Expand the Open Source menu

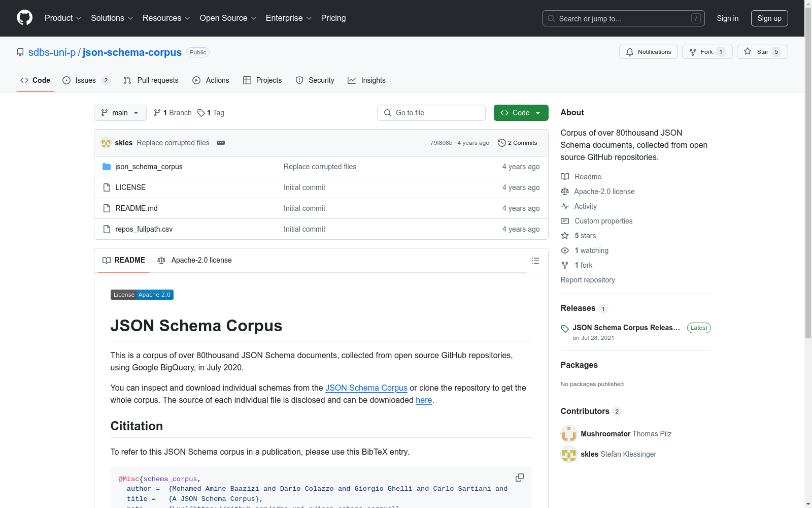(x=228, y=18)
